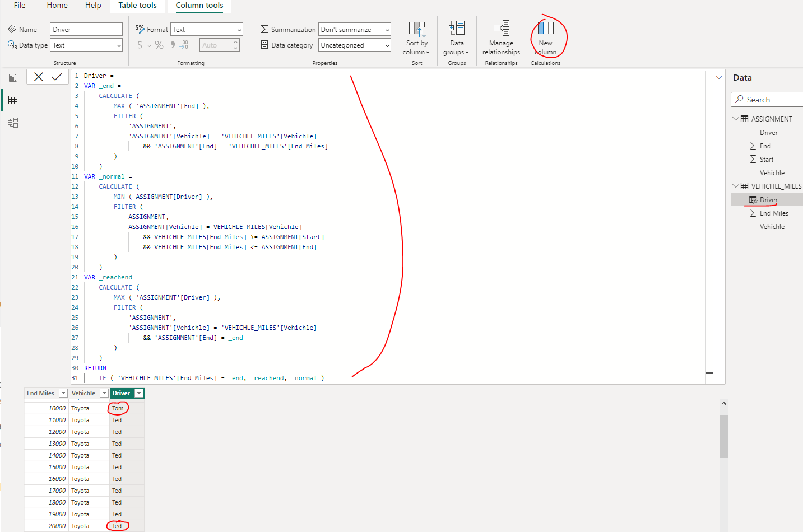803x532 pixels.
Task: Open Driver column filter dropdown
Action: [139, 393]
